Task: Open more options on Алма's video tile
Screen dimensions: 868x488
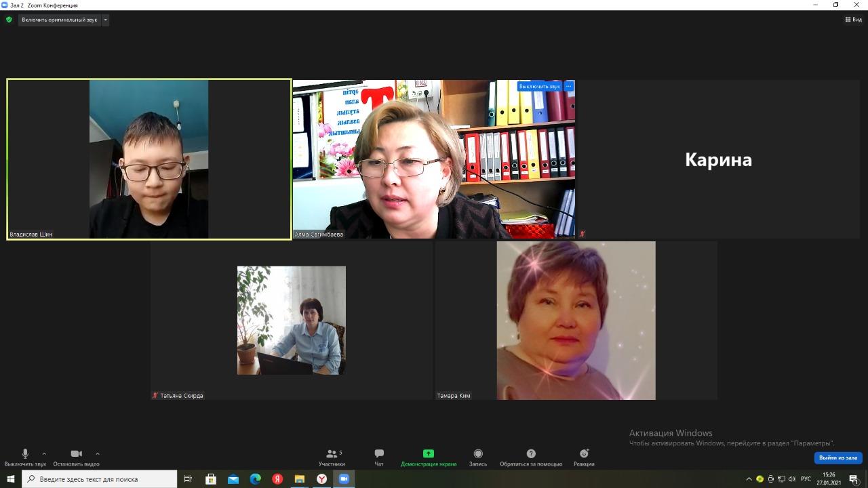Action: coord(569,86)
